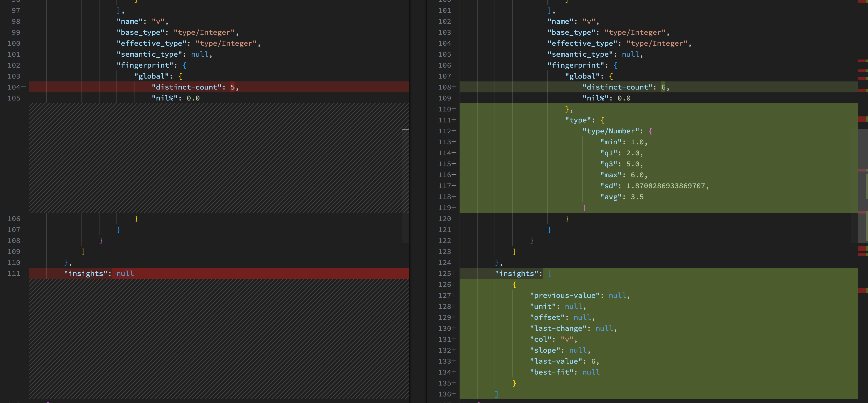Click the "type/Number" key in right pane

pyautogui.click(x=611, y=131)
